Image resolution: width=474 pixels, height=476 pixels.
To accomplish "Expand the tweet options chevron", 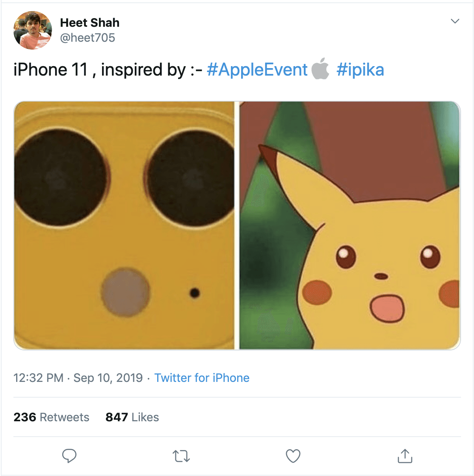I will click(455, 21).
